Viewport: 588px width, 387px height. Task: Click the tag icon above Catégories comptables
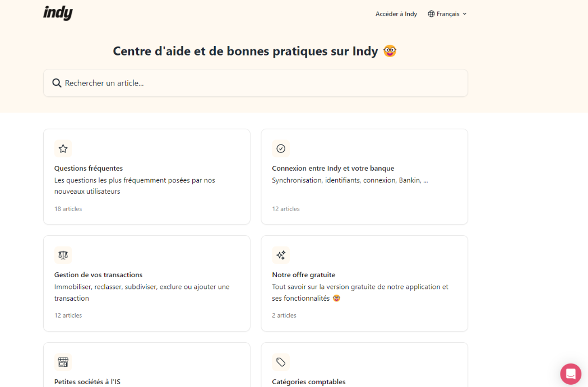(281, 362)
